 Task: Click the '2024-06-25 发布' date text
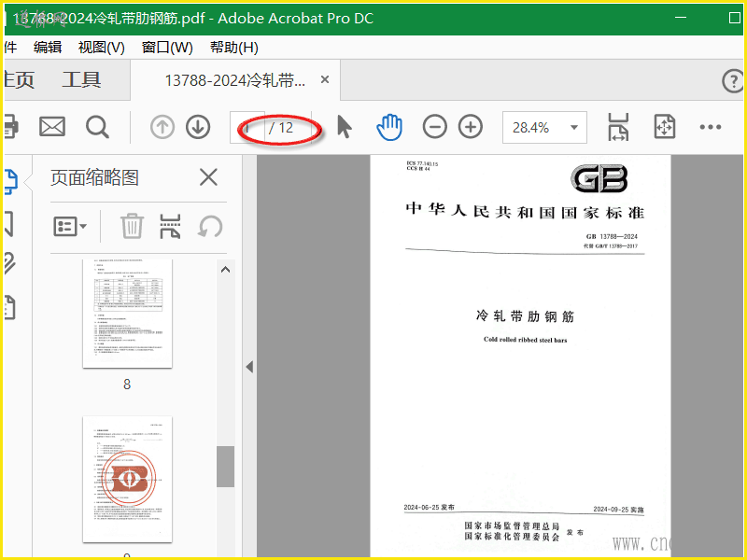click(x=430, y=507)
